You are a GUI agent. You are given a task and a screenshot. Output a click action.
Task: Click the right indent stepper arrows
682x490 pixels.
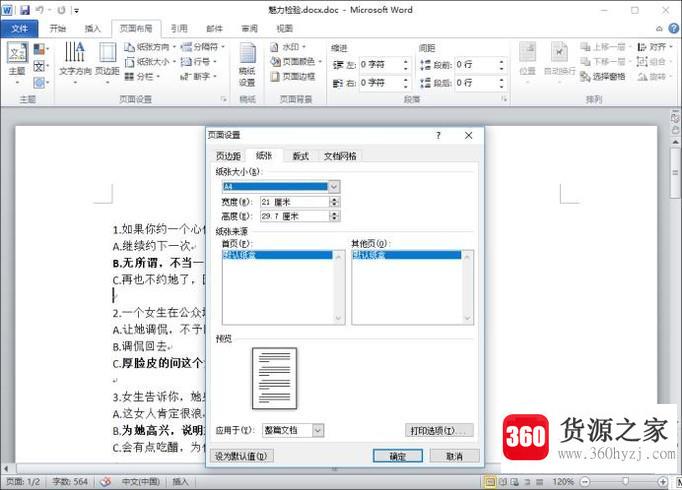point(405,83)
